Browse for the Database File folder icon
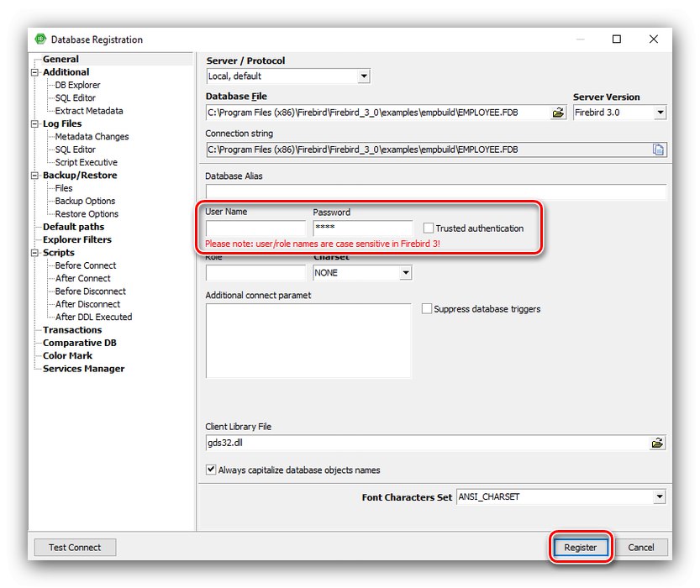This screenshot has width=700, height=588. [x=558, y=113]
